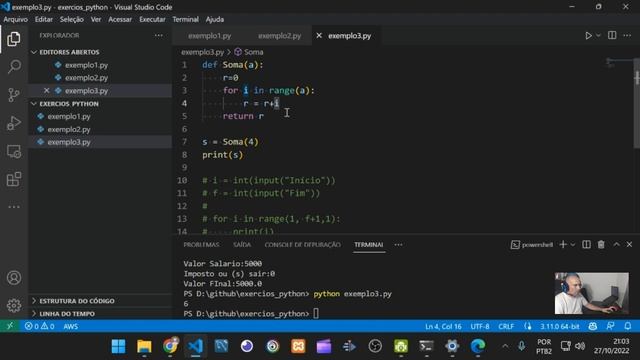640x360 pixels.
Task: Split the editor to the right
Action: coord(612,36)
